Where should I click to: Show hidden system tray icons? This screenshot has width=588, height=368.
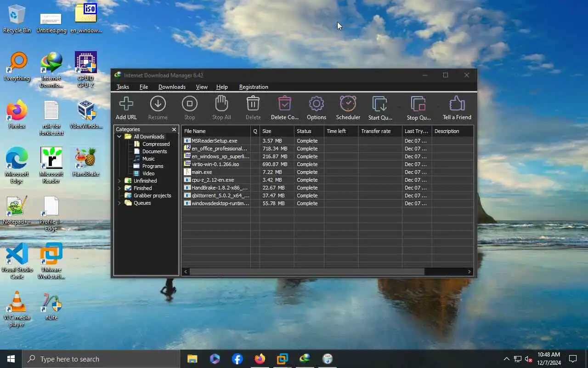pos(506,359)
